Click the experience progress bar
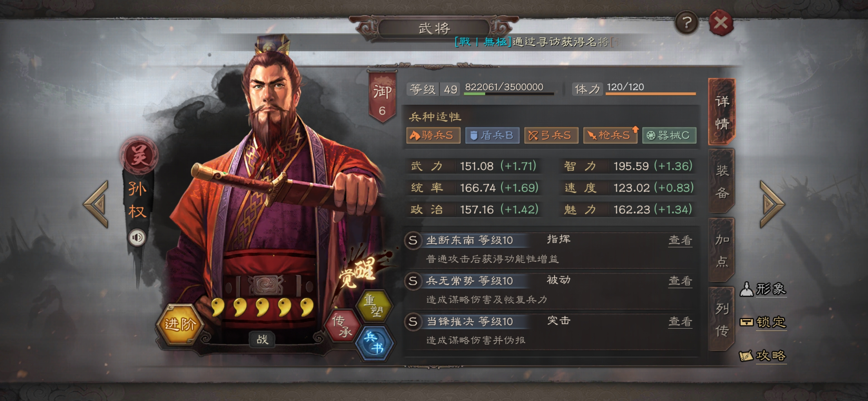Viewport: 868px width, 401px height. [509, 94]
